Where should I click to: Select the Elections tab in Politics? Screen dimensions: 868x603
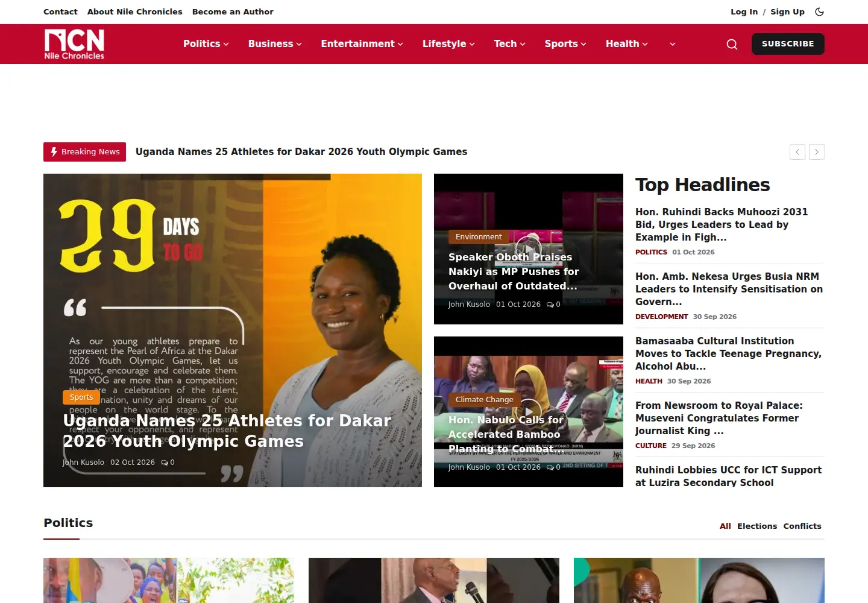[x=757, y=526]
